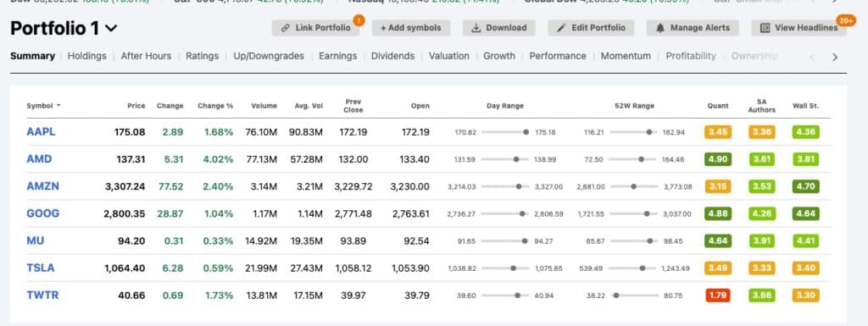Open the Ownership tab
868x326 pixels.
754,56
